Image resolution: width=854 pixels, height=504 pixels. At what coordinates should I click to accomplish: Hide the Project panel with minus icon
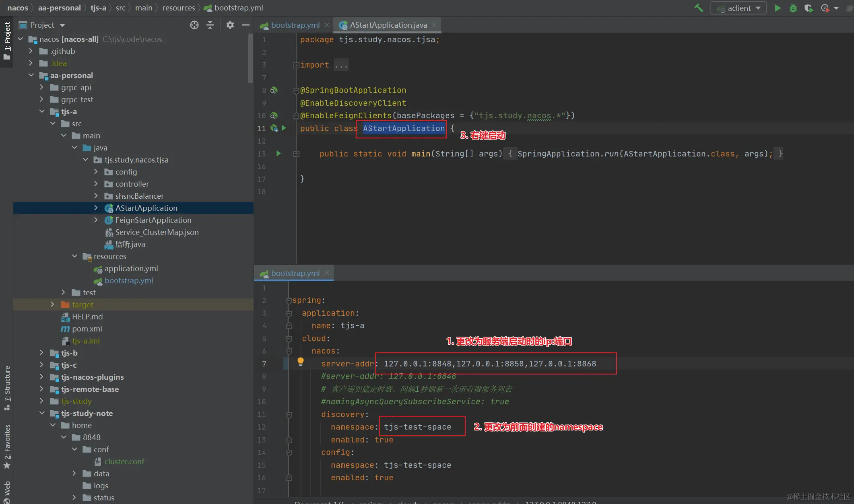click(x=245, y=25)
